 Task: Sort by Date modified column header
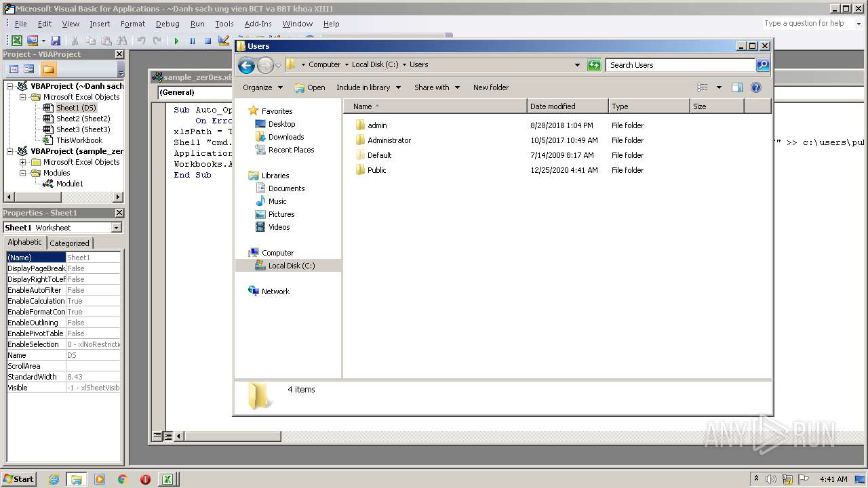click(568, 106)
